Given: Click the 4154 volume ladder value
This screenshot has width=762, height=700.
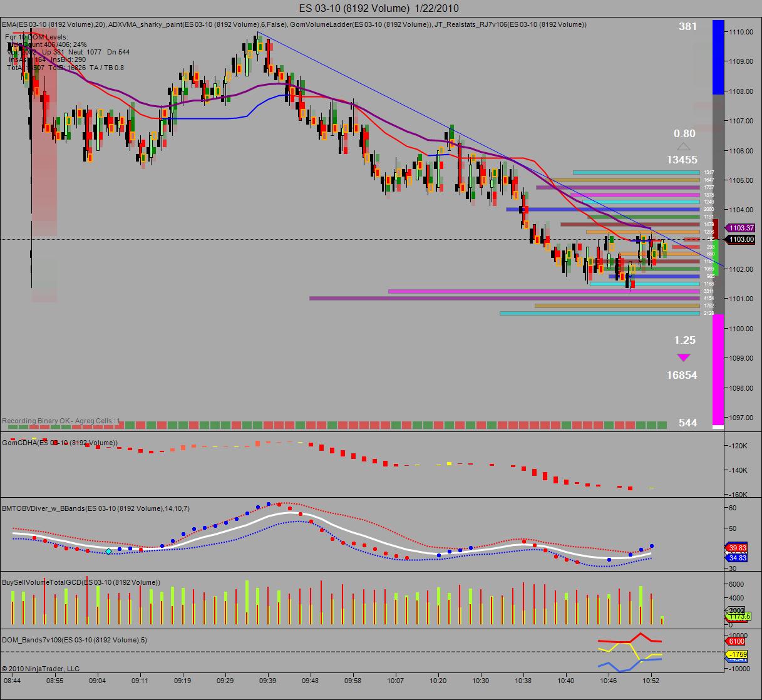Looking at the screenshot, I should [x=708, y=299].
